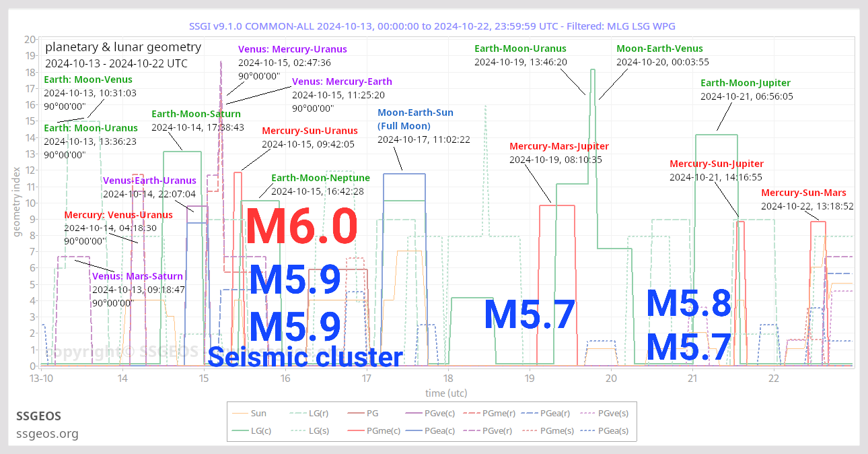Screen dimensions: 868x454
Task: Click the PGea(r) dashed blue line icon
Action: [529, 413]
